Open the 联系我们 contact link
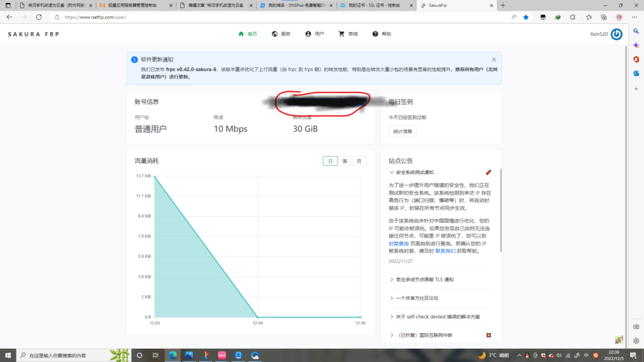Image resolution: width=644 pixels, height=362 pixels. 445,251
